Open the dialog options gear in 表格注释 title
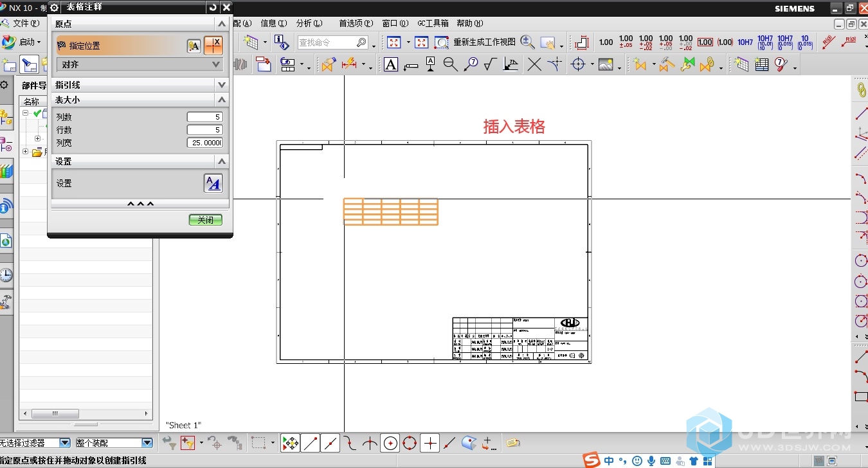This screenshot has height=468, width=868. (x=55, y=7)
